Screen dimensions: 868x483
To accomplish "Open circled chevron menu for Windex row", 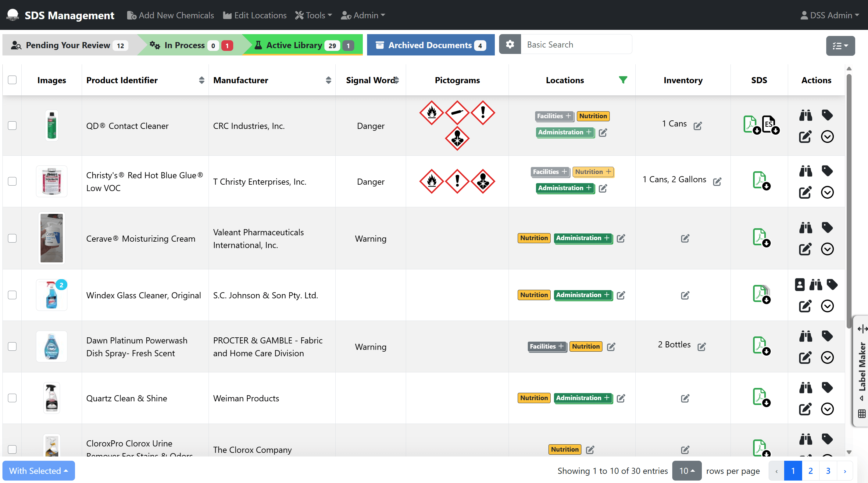I will tap(827, 306).
